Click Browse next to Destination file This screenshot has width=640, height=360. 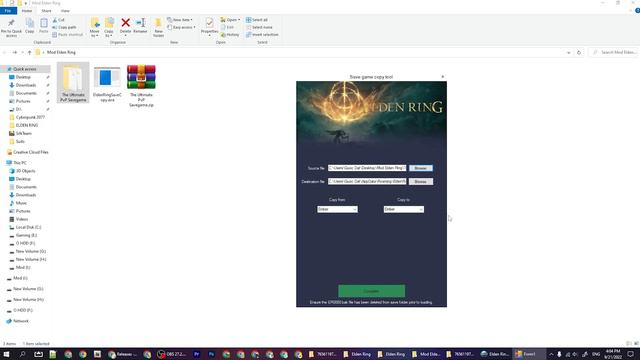point(421,182)
